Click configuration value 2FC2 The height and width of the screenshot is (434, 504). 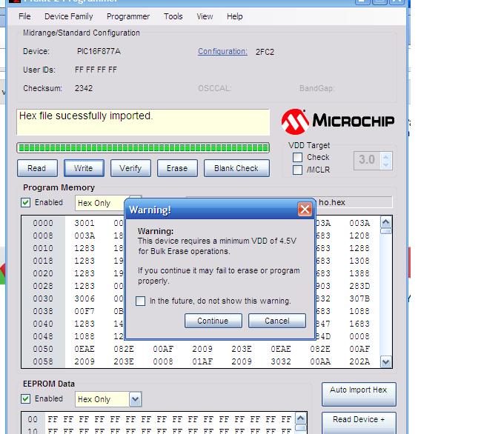(265, 52)
